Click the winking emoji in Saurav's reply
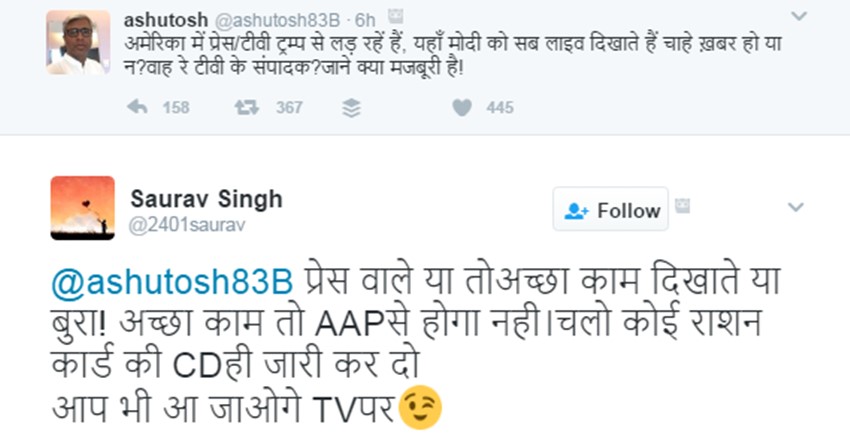The width and height of the screenshot is (850, 445). 419,408
